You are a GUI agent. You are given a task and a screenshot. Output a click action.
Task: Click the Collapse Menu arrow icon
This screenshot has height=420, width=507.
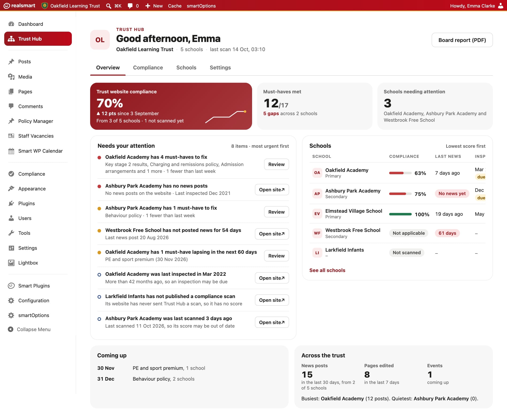point(11,329)
